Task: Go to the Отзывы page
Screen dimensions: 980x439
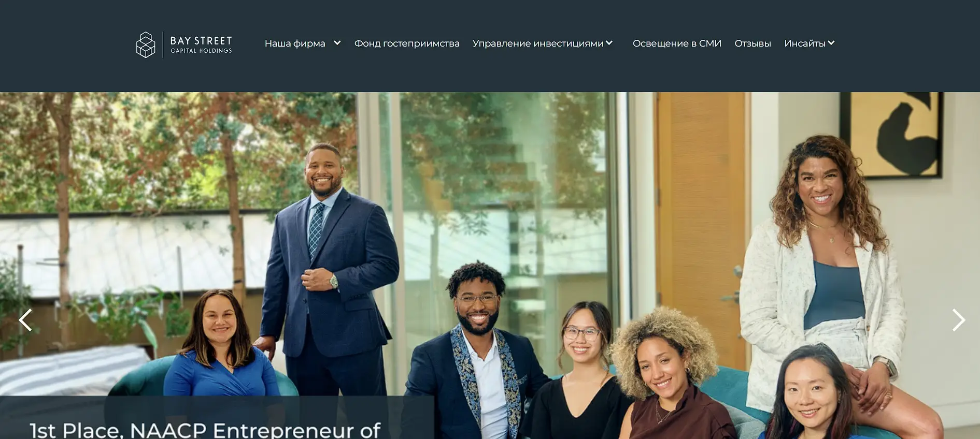Action: click(x=752, y=43)
